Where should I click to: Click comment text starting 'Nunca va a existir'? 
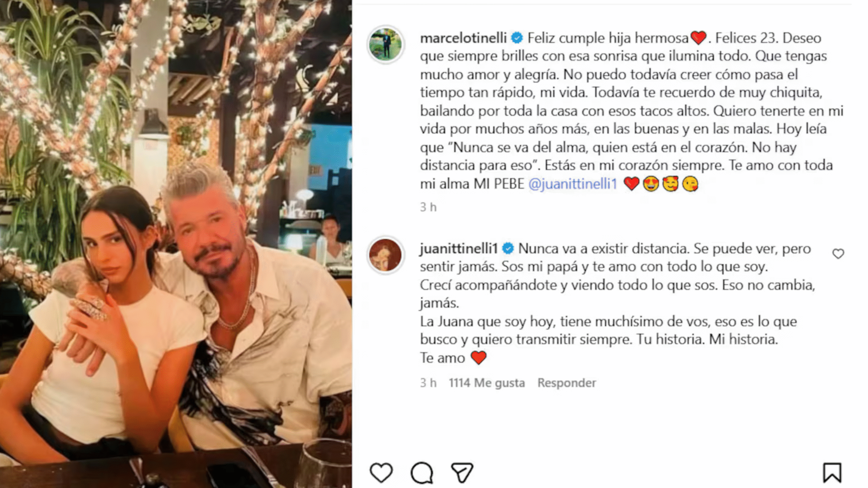click(617, 303)
